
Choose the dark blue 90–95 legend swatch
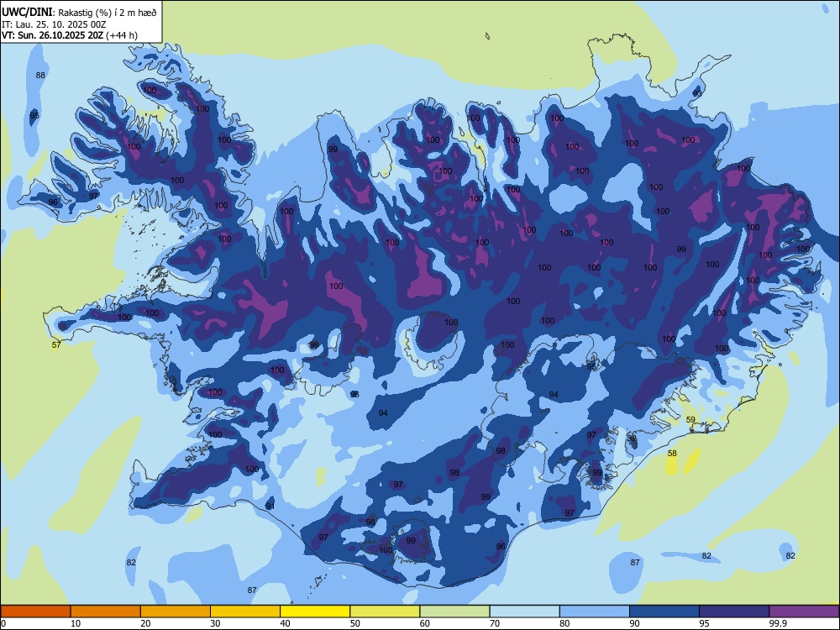[664, 612]
